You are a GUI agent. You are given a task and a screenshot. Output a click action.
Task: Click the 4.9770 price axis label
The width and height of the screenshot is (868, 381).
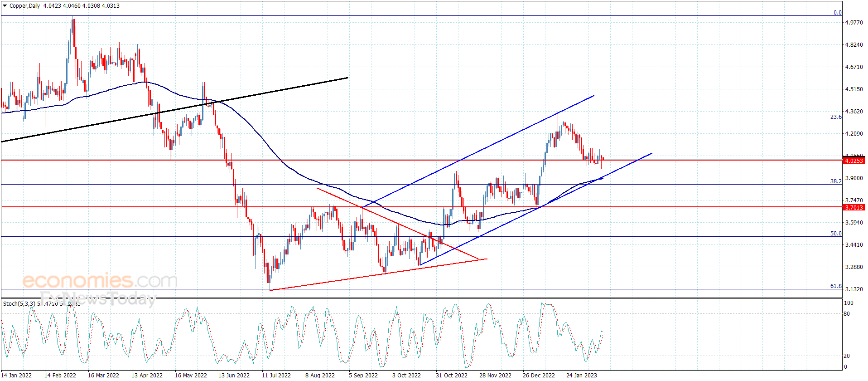pos(854,23)
